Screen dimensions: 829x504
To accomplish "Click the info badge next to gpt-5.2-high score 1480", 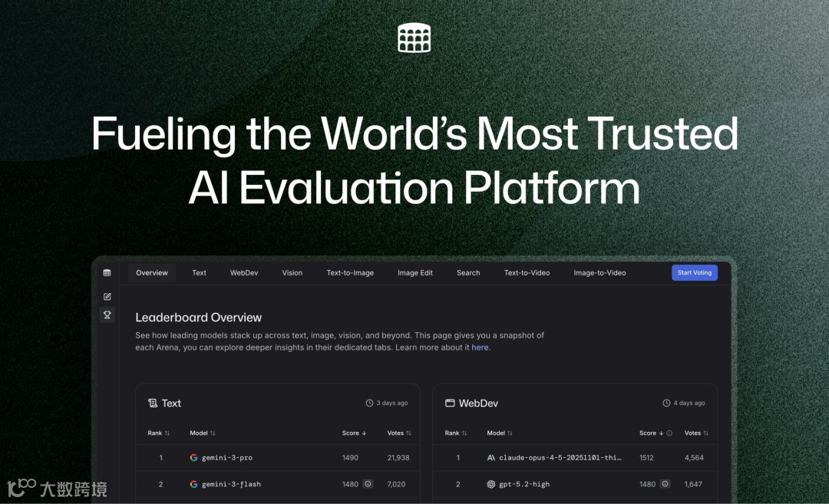I will [x=665, y=484].
